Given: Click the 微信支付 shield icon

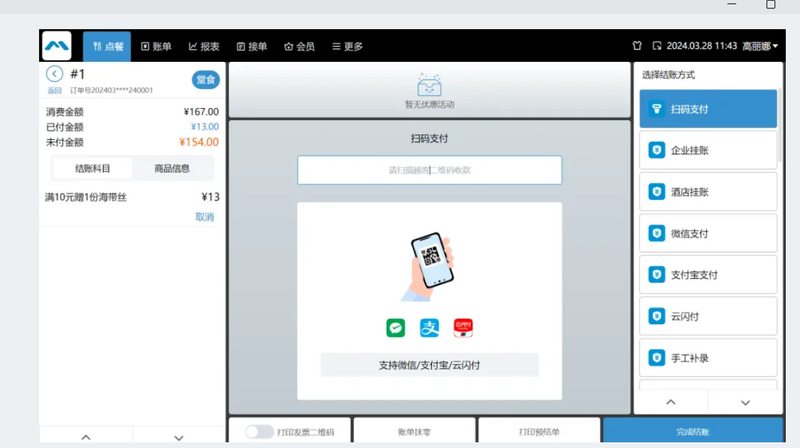Looking at the screenshot, I should (x=657, y=233).
